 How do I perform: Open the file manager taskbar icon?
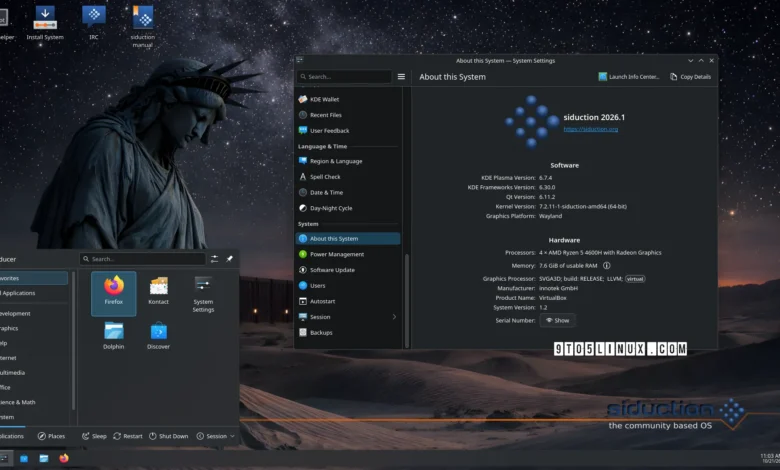[x=44, y=458]
